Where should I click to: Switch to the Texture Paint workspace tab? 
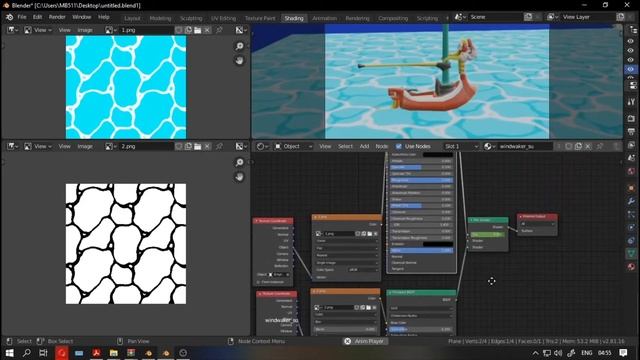[260, 18]
